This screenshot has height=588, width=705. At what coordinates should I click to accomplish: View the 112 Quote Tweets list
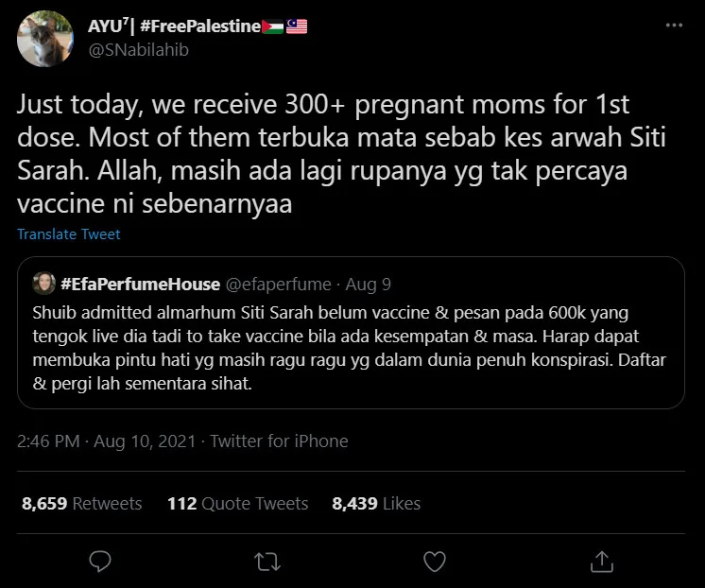coord(237,504)
